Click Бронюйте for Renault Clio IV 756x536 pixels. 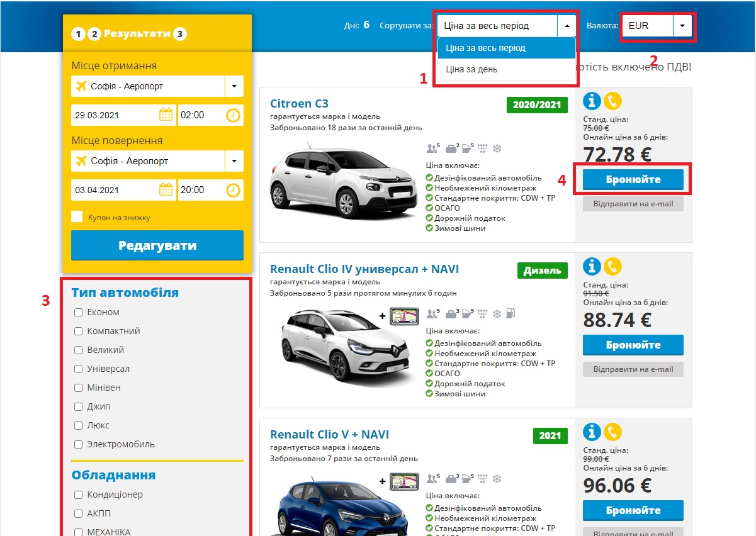point(633,345)
